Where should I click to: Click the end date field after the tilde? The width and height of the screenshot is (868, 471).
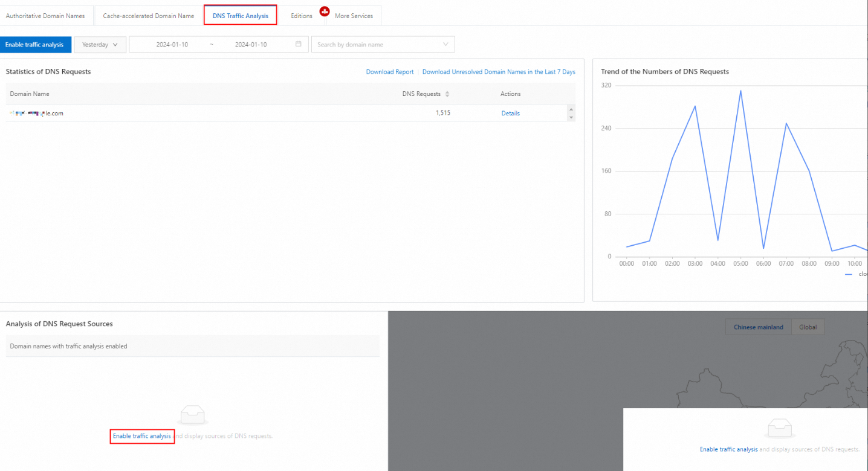pos(251,45)
